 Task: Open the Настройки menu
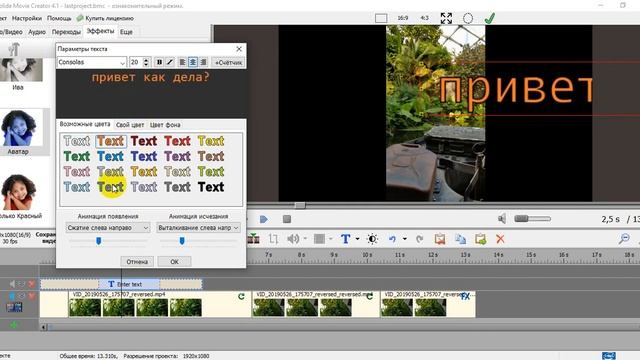pyautogui.click(x=27, y=18)
